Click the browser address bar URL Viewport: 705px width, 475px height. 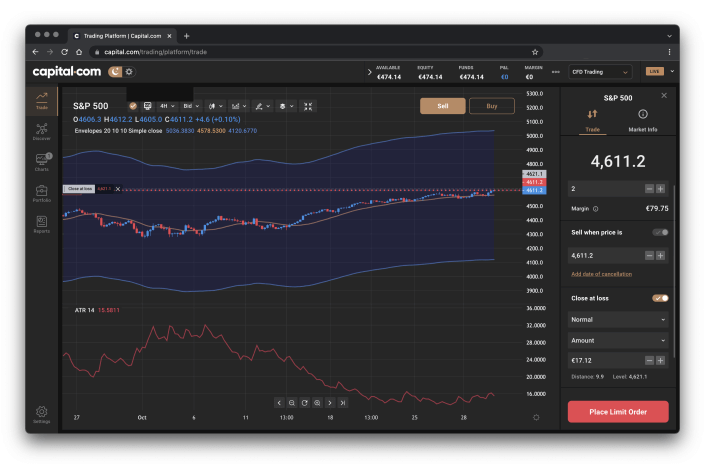156,52
